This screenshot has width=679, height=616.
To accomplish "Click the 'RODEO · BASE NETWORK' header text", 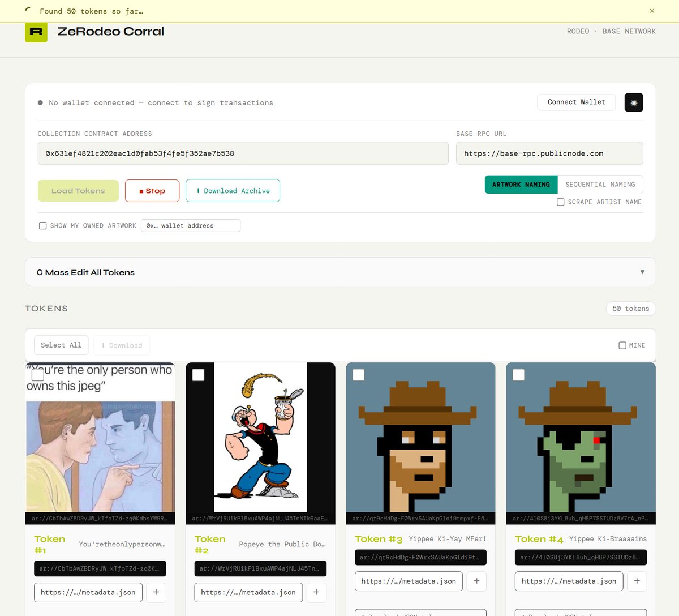I will (611, 32).
